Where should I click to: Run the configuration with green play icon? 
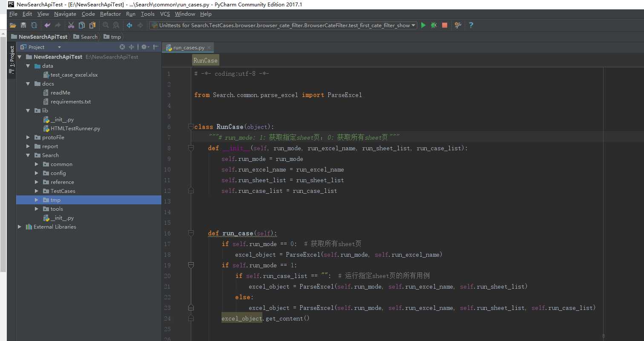pyautogui.click(x=423, y=26)
